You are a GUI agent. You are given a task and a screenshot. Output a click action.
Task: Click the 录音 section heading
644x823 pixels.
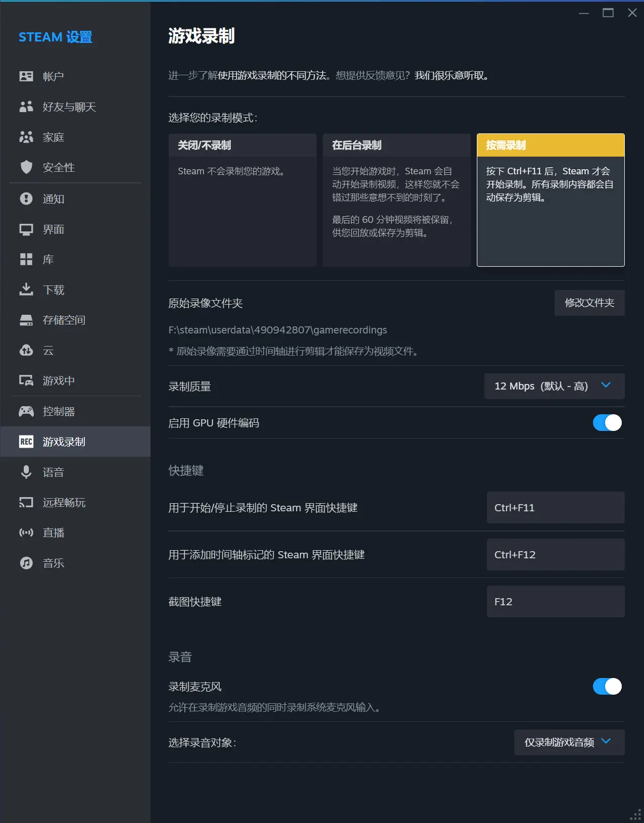point(180,657)
